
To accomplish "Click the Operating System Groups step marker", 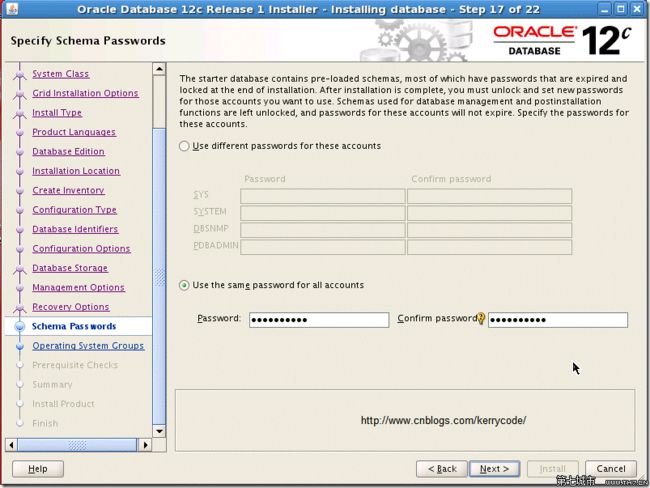I will pos(19,346).
